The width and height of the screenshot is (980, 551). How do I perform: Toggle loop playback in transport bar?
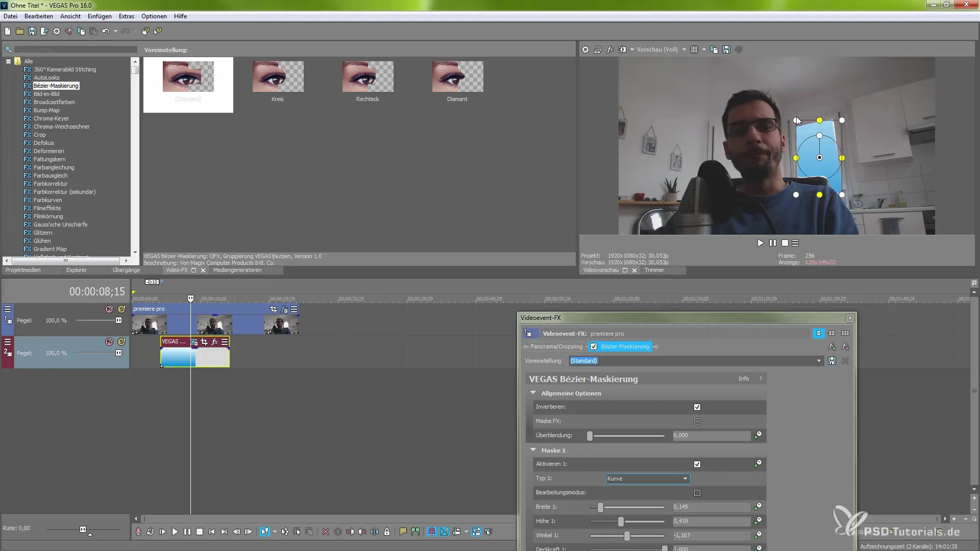click(x=150, y=532)
